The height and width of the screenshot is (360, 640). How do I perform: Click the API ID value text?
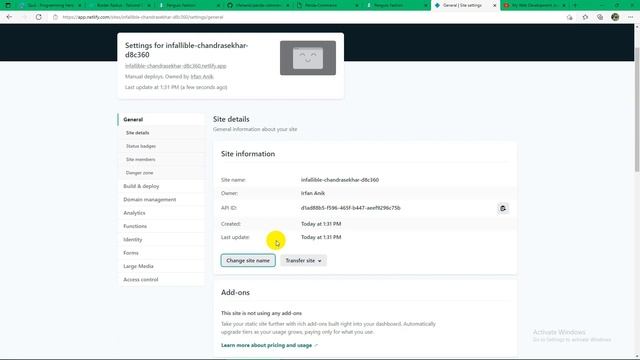pos(351,208)
